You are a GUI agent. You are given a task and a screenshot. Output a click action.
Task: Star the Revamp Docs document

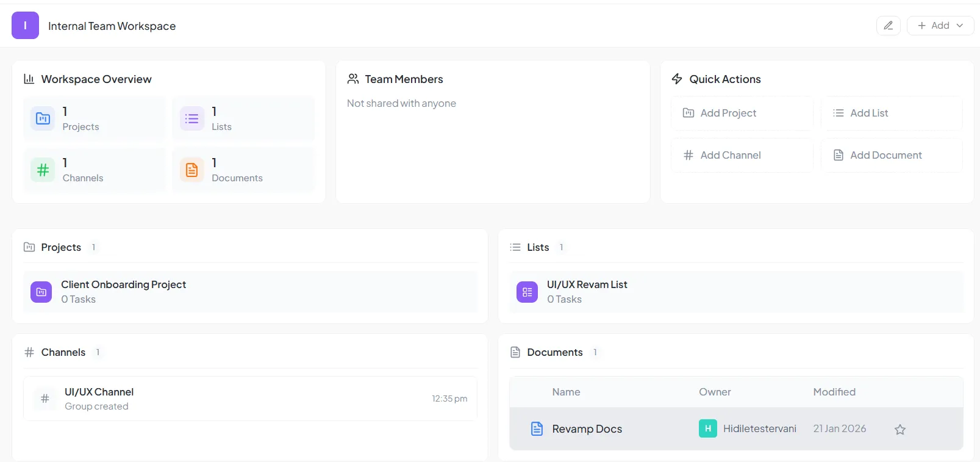(x=900, y=430)
